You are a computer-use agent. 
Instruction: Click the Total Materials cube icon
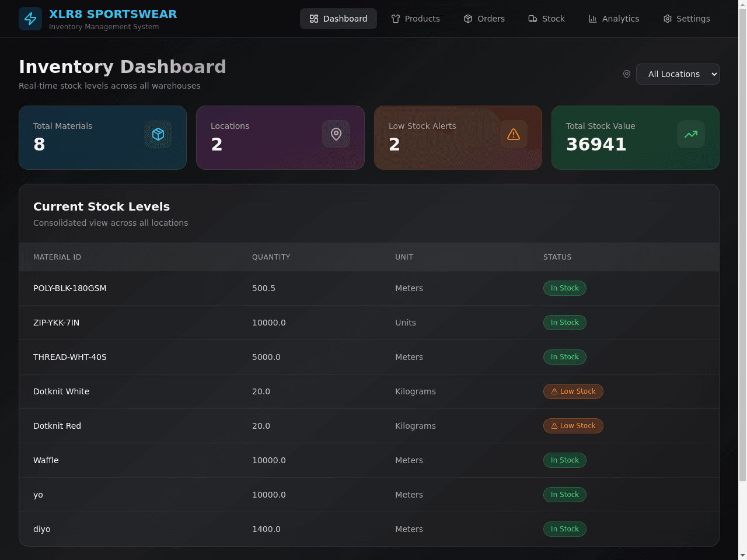point(158,134)
